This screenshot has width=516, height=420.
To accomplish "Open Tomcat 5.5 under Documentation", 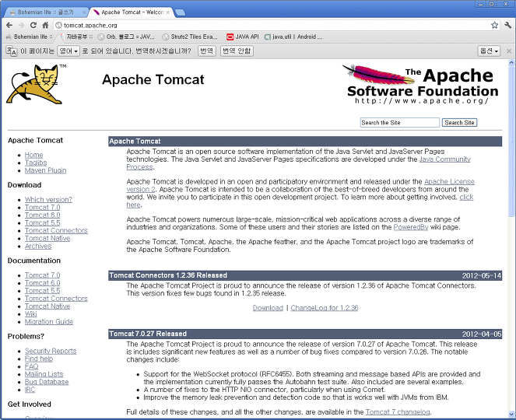I will [x=43, y=291].
